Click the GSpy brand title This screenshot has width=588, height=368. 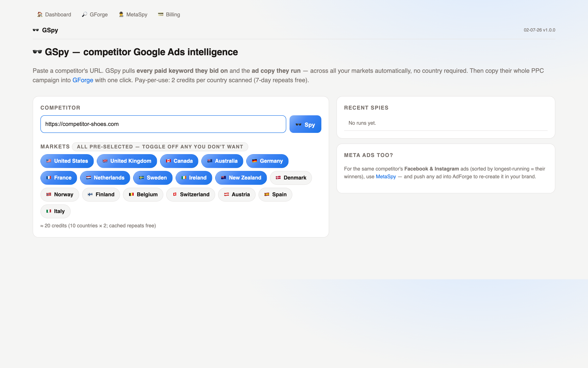click(50, 30)
